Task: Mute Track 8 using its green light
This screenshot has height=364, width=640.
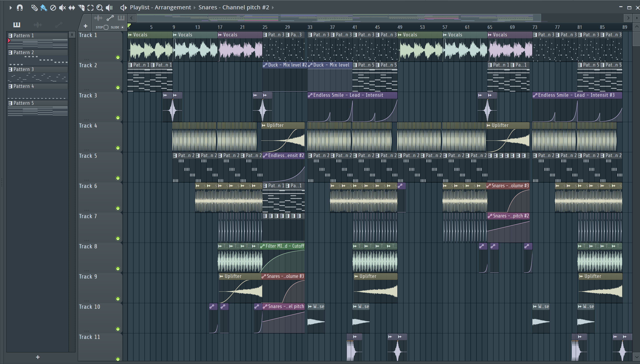Action: [x=118, y=269]
